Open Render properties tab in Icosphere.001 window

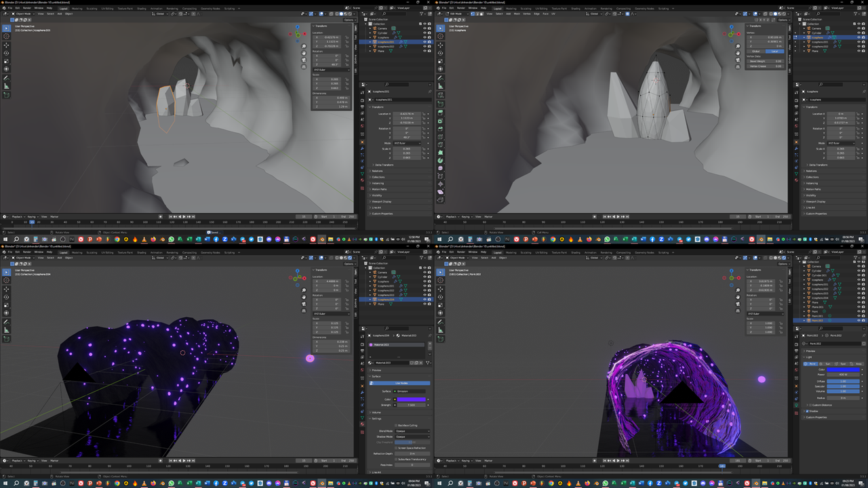362,100
